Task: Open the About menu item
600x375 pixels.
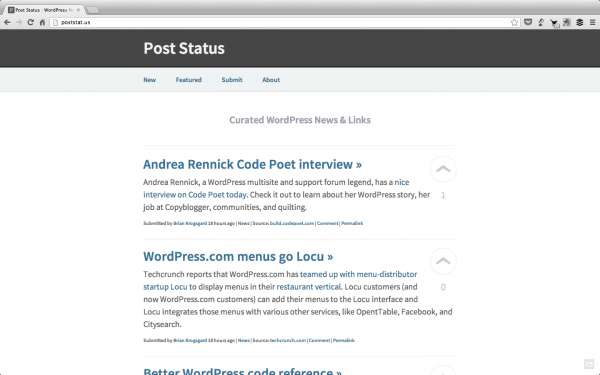Action: point(271,80)
